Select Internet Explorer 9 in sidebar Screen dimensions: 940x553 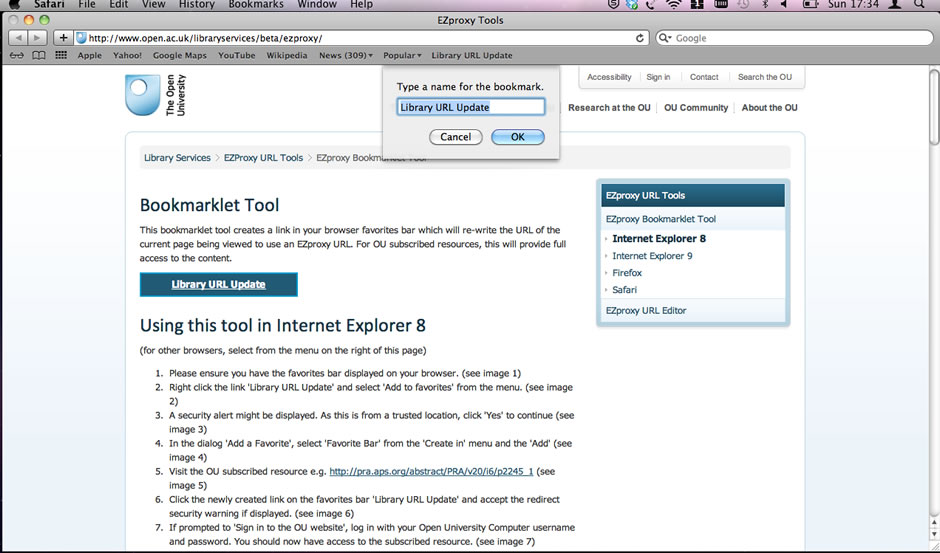(652, 256)
